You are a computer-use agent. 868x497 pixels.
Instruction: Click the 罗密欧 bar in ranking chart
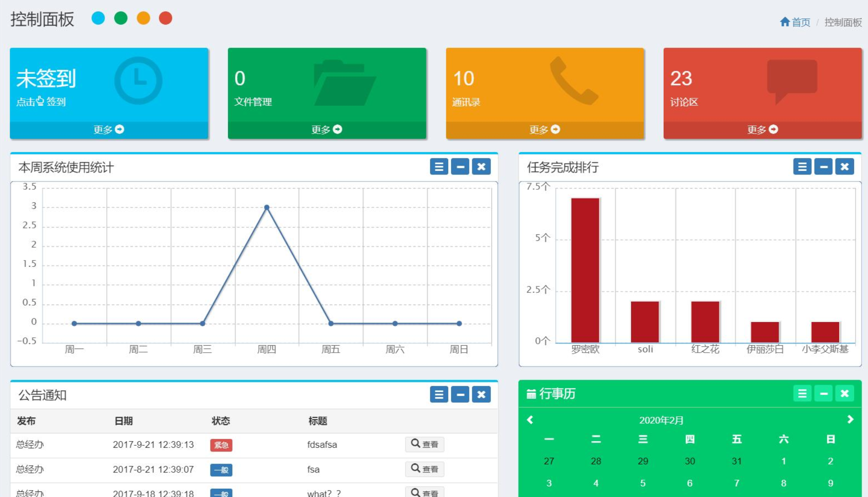pyautogui.click(x=585, y=270)
